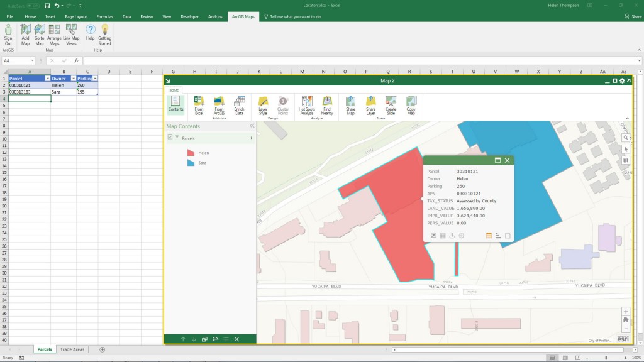
Task: Return map to the home extent
Action: (626, 320)
